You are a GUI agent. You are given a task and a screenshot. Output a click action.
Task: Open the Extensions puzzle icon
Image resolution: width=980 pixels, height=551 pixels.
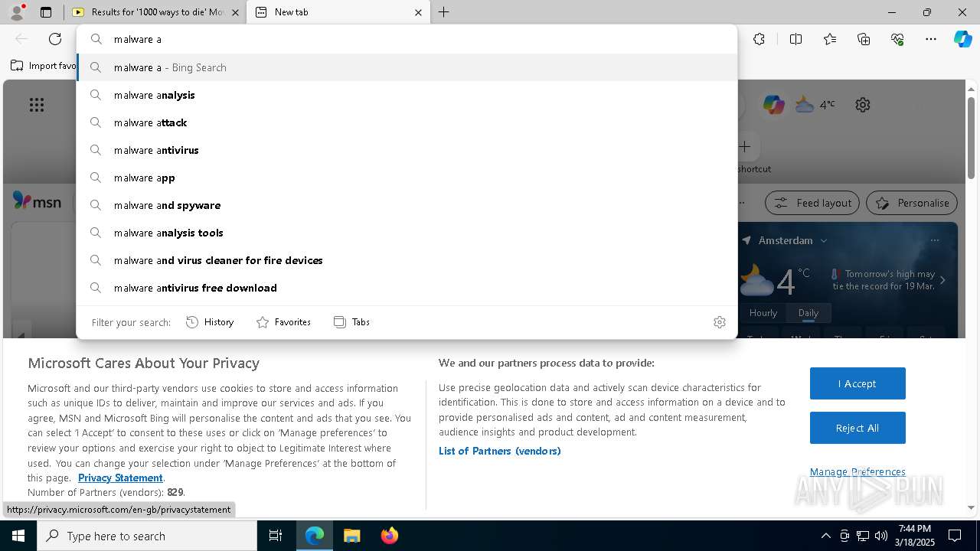(x=759, y=39)
